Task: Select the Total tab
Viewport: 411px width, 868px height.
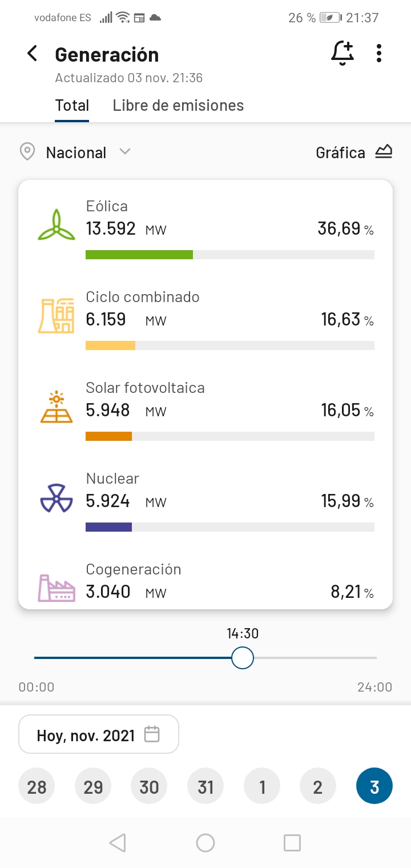Action: (x=72, y=106)
